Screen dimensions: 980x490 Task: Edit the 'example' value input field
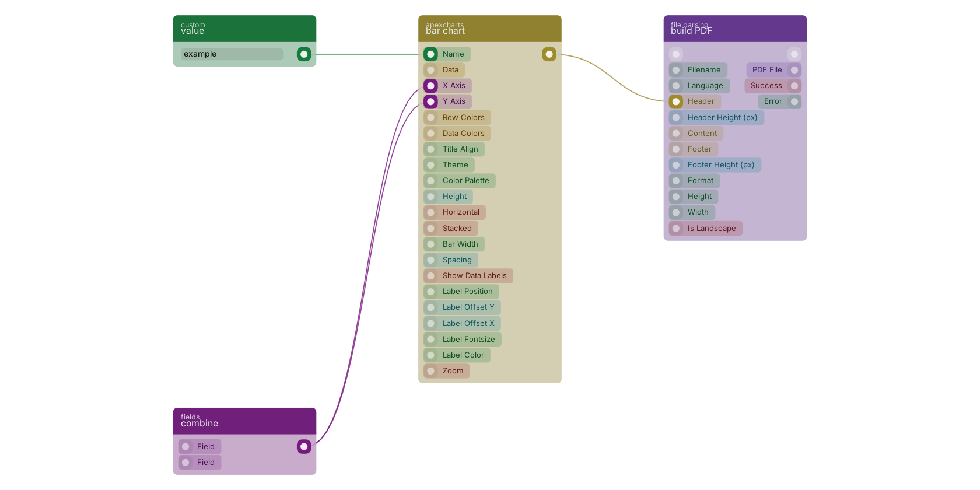click(232, 54)
